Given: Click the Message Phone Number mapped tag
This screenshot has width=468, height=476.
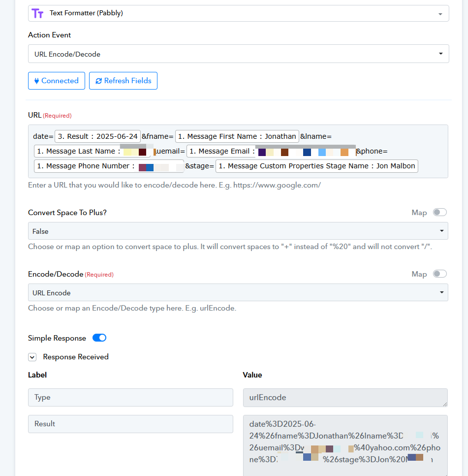Looking at the screenshot, I should pos(108,166).
